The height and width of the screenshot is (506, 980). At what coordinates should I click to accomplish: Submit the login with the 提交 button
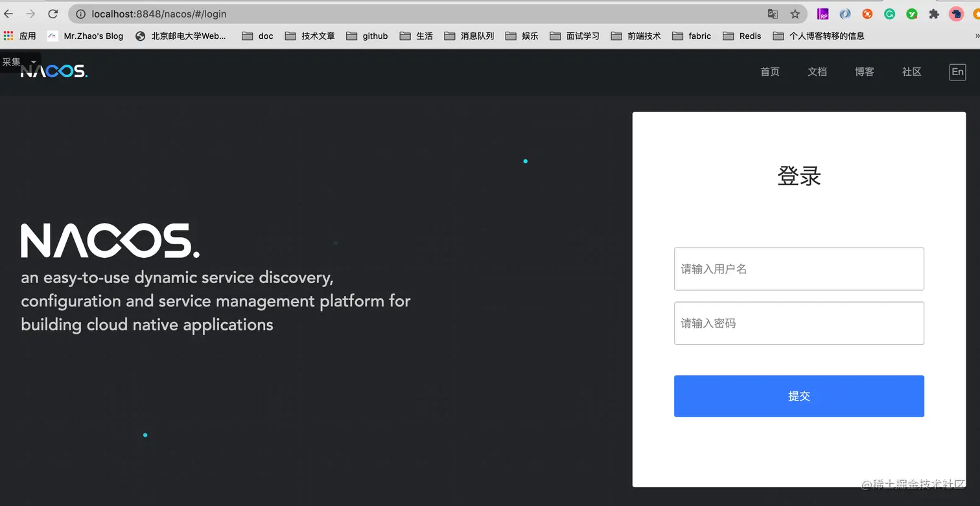799,396
